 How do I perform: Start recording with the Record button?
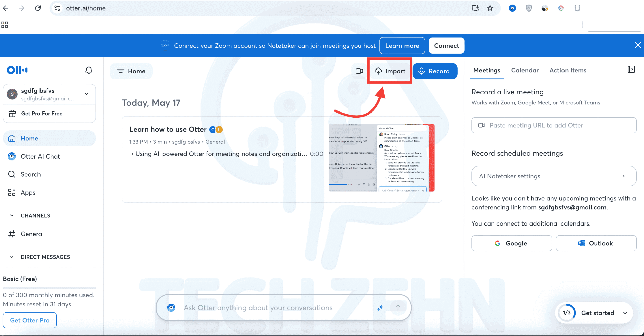click(435, 71)
